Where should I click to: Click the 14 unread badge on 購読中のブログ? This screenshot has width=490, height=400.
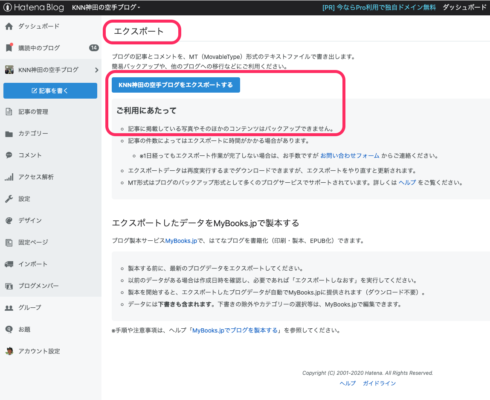tap(94, 48)
